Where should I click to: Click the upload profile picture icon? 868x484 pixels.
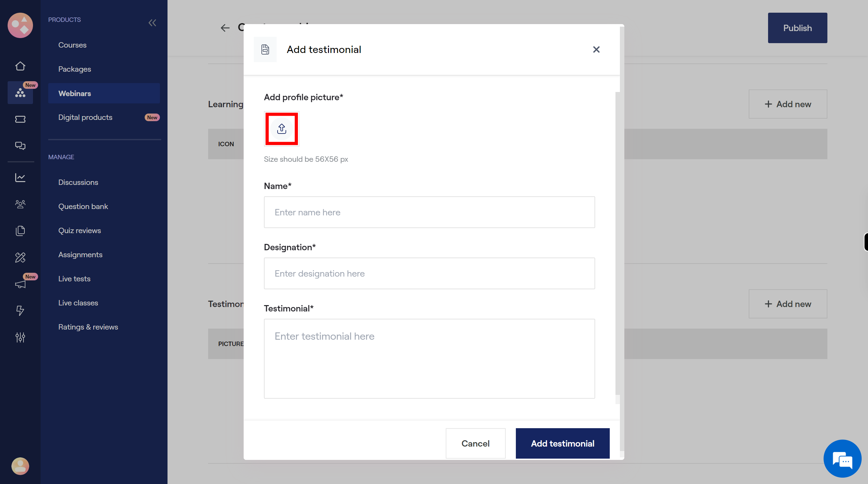(x=282, y=129)
